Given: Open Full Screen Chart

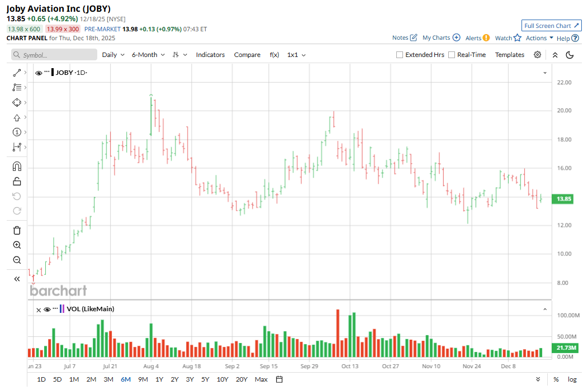Looking at the screenshot, I should 551,26.
